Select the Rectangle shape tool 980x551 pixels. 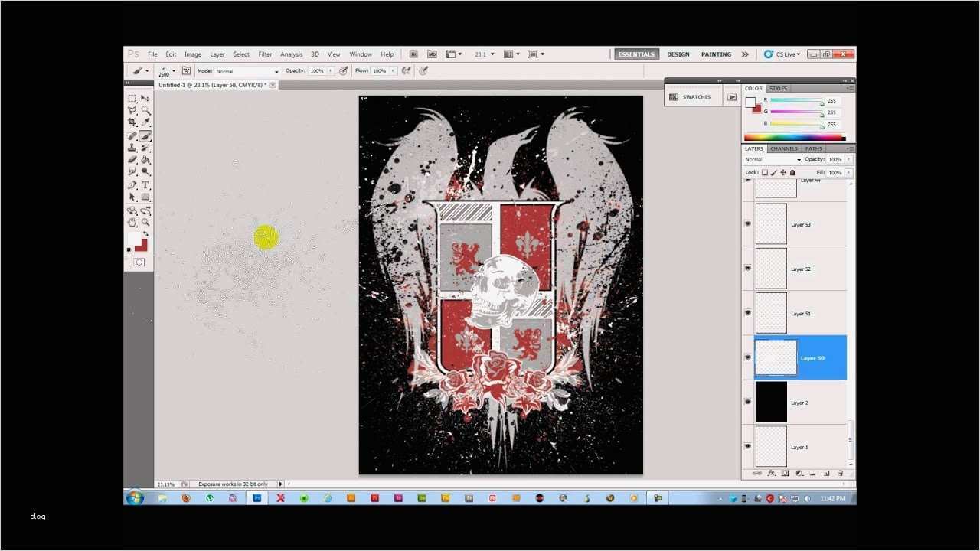coord(145,197)
